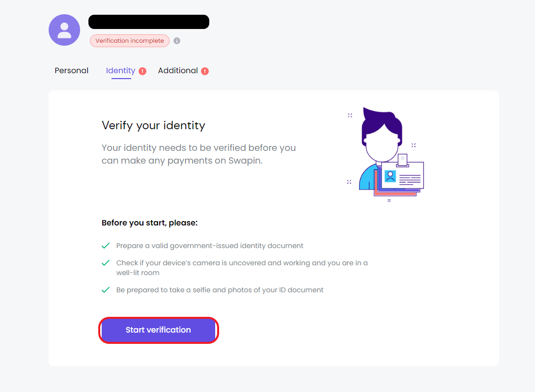Click the 'Prepare a valid government-issued identity document' text
The height and width of the screenshot is (392, 535).
[209, 246]
